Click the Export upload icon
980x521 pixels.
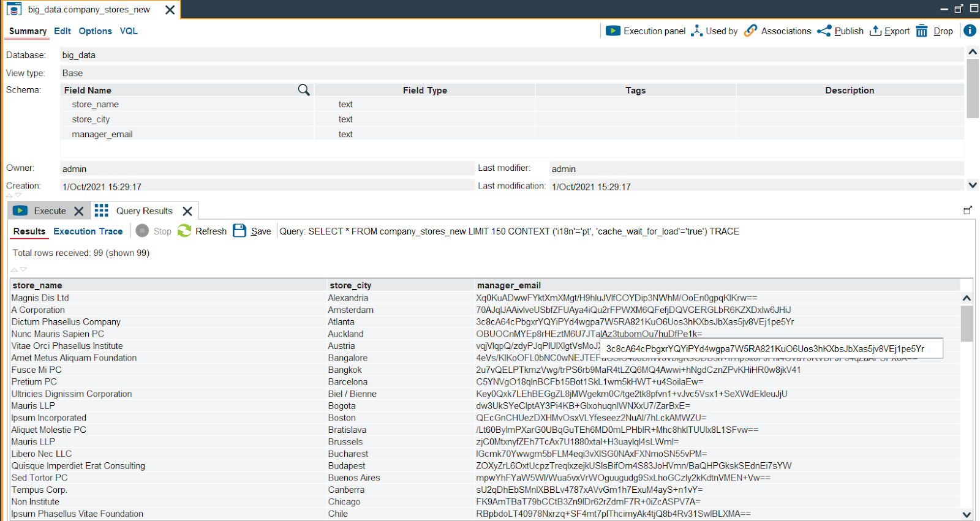875,31
